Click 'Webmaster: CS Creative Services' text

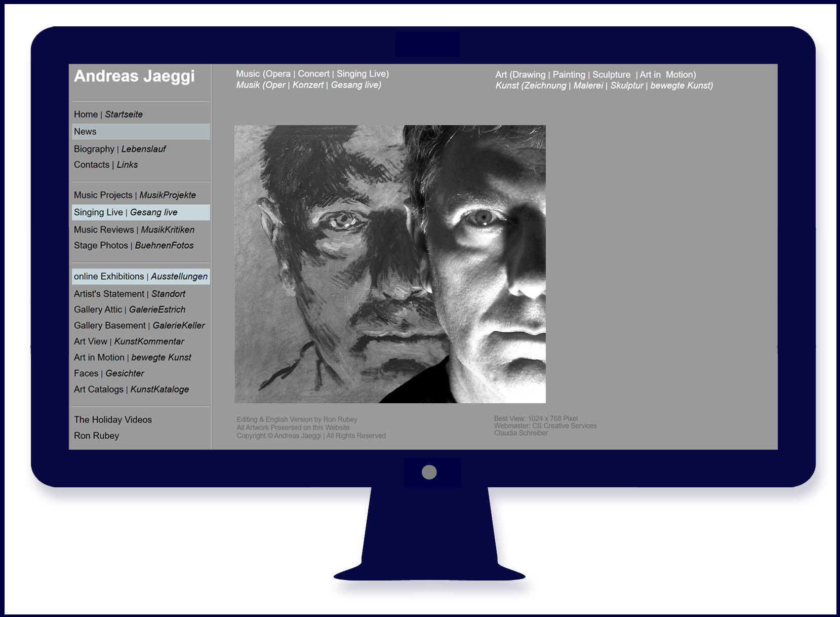point(545,426)
